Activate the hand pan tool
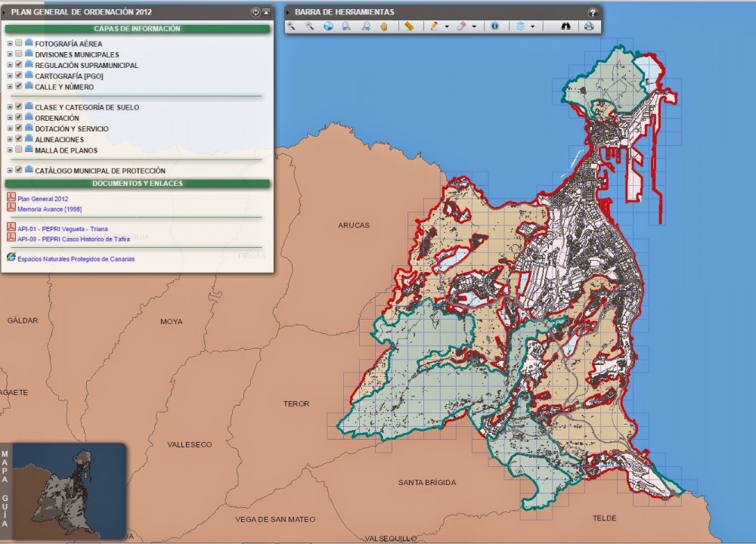 pos(383,26)
